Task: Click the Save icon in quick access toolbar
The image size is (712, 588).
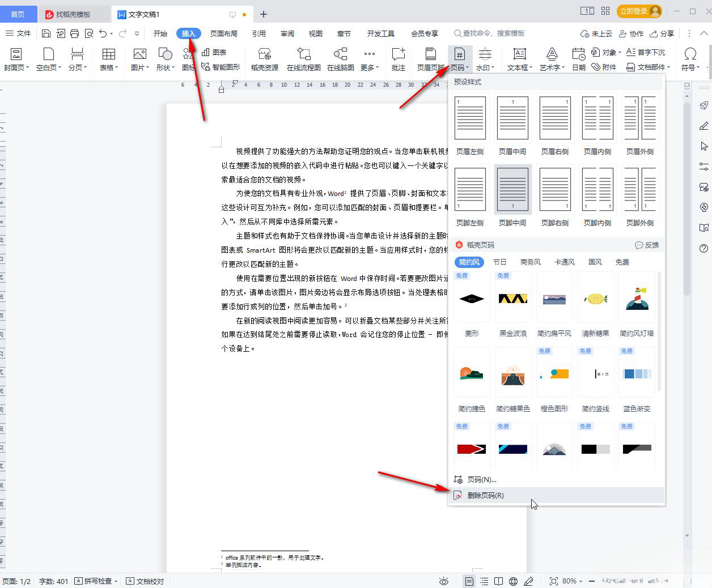Action: pyautogui.click(x=46, y=33)
